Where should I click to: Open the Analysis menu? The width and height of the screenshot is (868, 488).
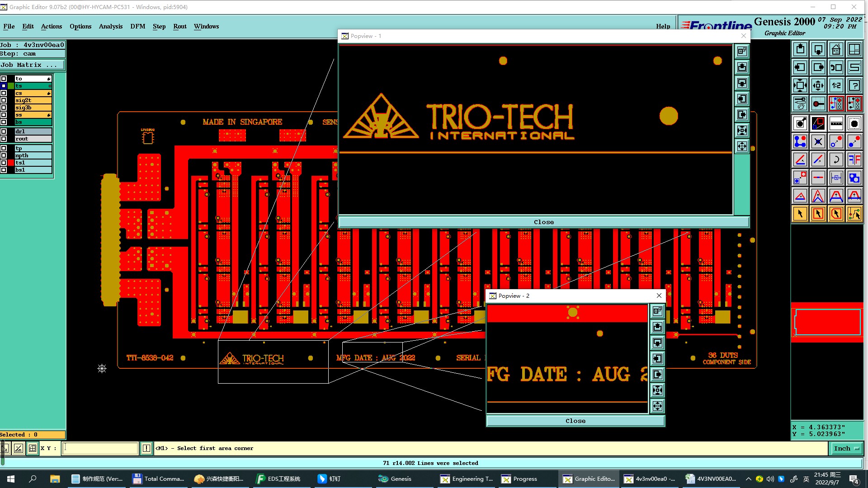pyautogui.click(x=111, y=26)
